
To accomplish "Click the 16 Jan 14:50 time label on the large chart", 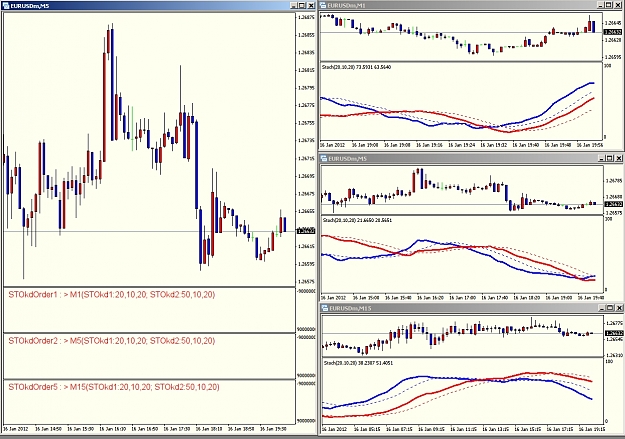I will pos(48,429).
